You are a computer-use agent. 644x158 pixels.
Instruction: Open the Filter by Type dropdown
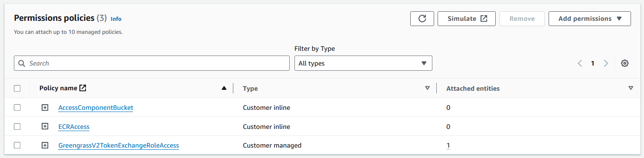[363, 63]
